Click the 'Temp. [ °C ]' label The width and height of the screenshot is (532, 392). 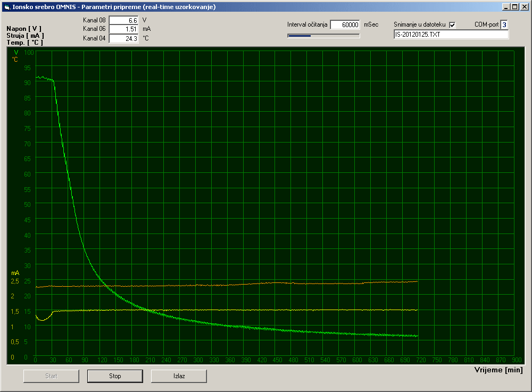pyautogui.click(x=25, y=43)
